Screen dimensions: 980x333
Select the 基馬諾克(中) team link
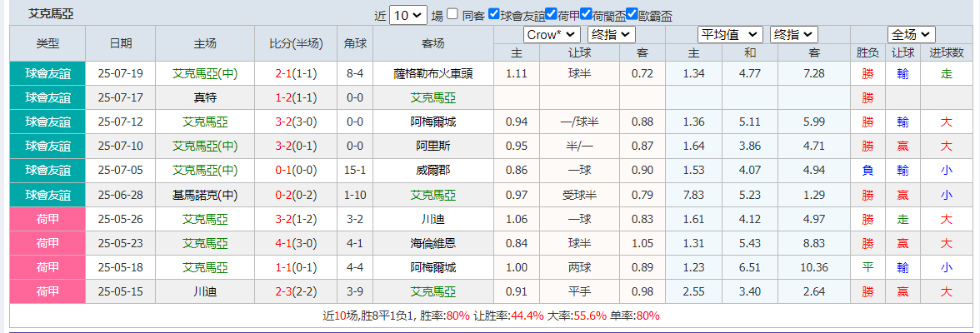(x=205, y=196)
